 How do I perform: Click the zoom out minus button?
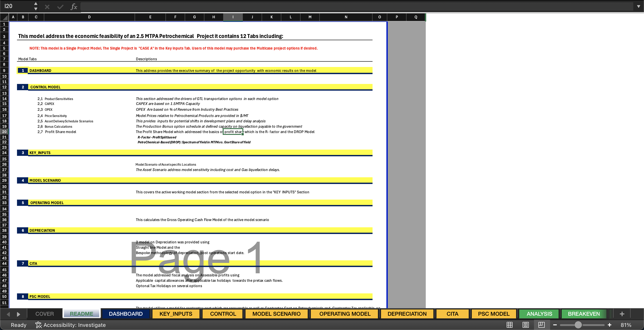(x=555, y=325)
